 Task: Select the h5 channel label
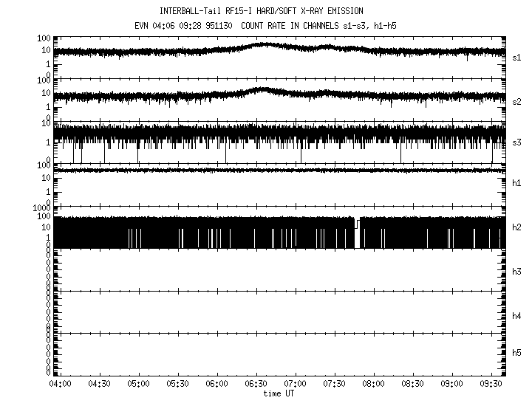[516, 354]
